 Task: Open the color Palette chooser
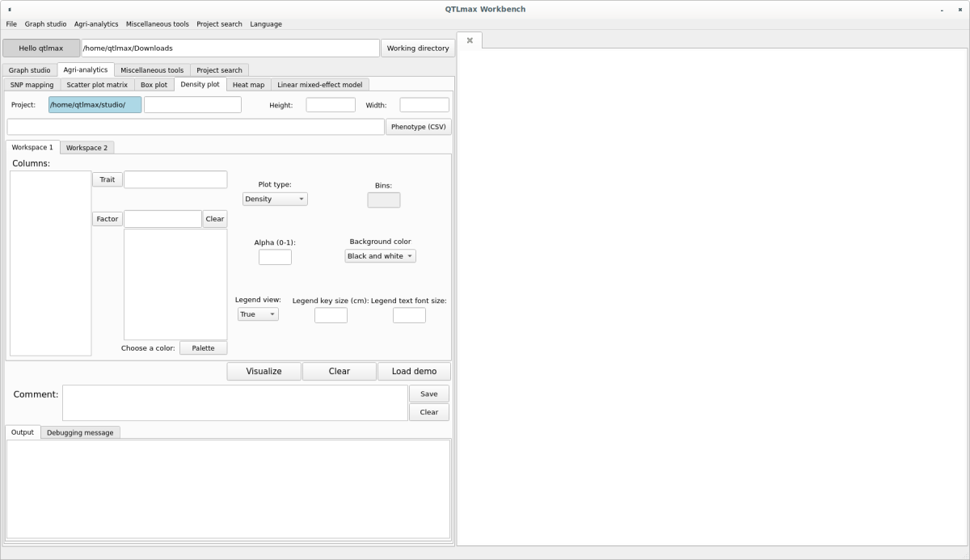click(x=203, y=348)
